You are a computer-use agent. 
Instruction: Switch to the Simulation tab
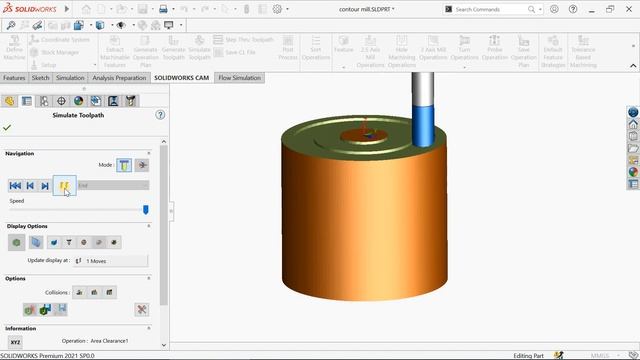click(70, 78)
